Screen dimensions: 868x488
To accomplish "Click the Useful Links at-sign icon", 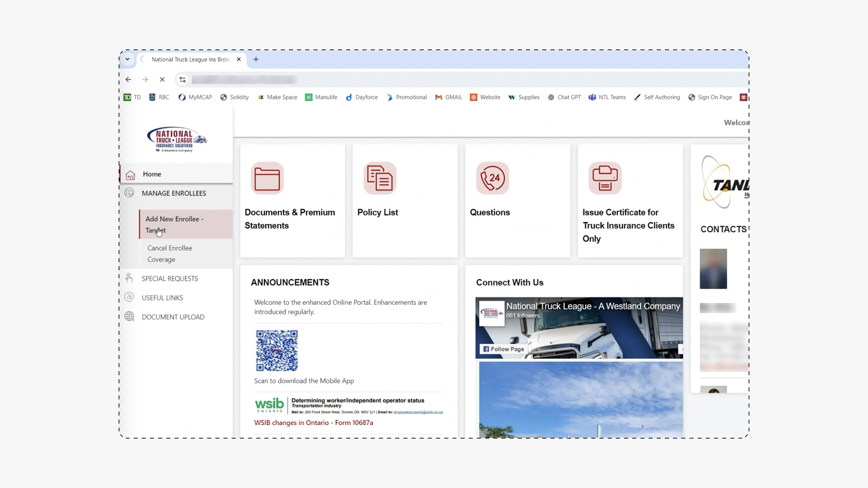I will 129,297.
